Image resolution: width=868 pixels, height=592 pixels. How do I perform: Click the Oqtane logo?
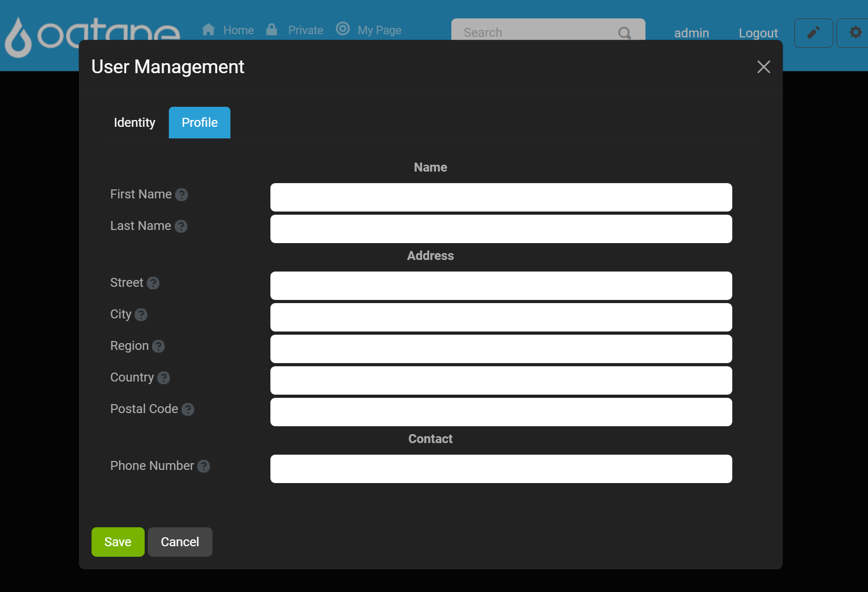pyautogui.click(x=92, y=37)
